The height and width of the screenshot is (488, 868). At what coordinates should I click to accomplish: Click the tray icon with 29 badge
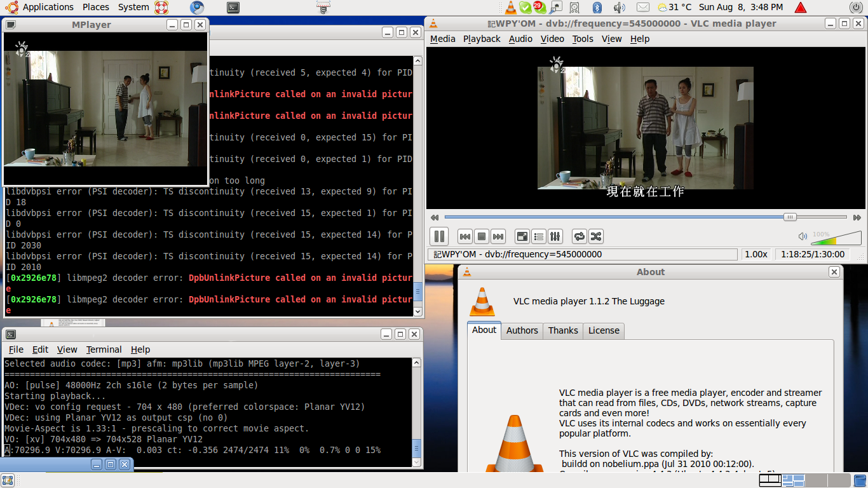[x=539, y=8]
